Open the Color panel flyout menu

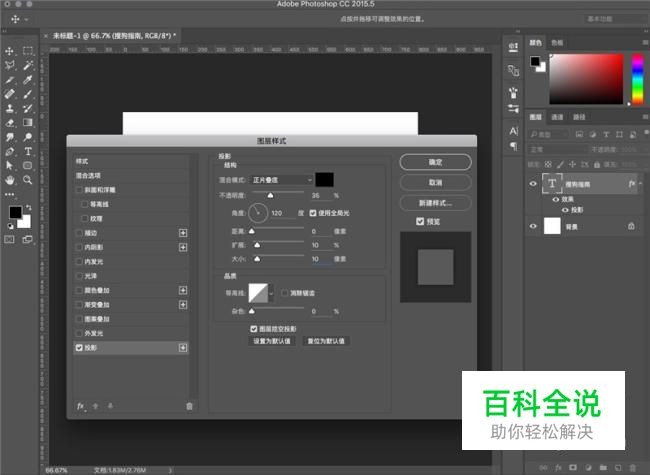645,42
